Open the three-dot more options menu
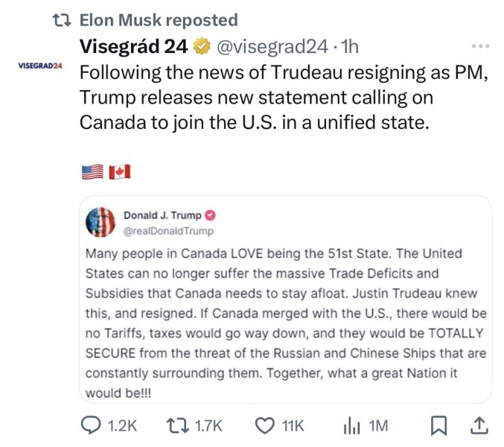 point(481,46)
